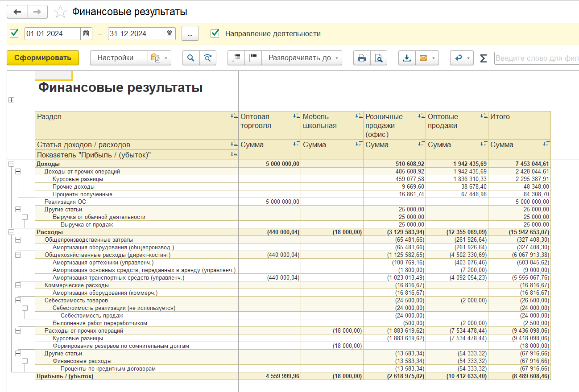Save the report with the download icon

[407, 58]
